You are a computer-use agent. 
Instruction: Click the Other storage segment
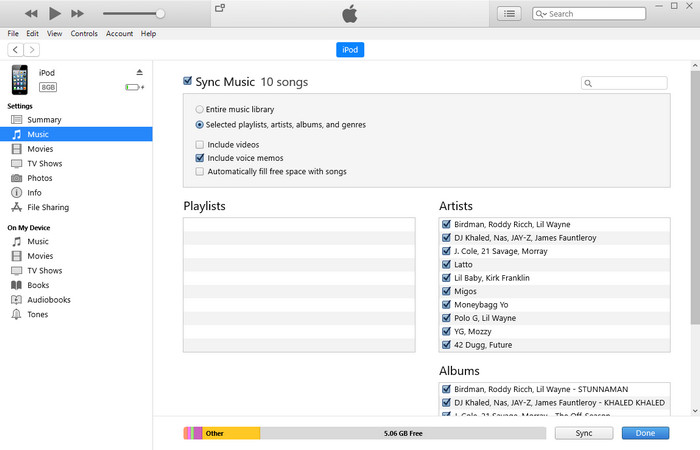coord(231,433)
